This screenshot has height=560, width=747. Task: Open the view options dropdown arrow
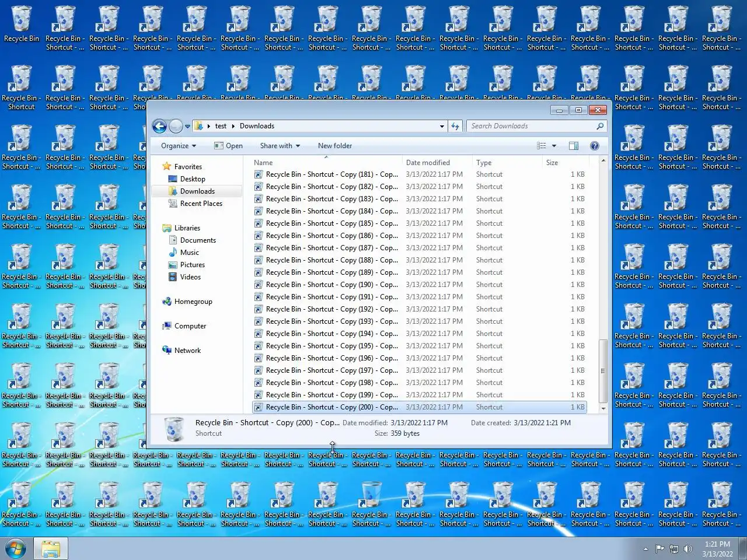[x=554, y=146]
